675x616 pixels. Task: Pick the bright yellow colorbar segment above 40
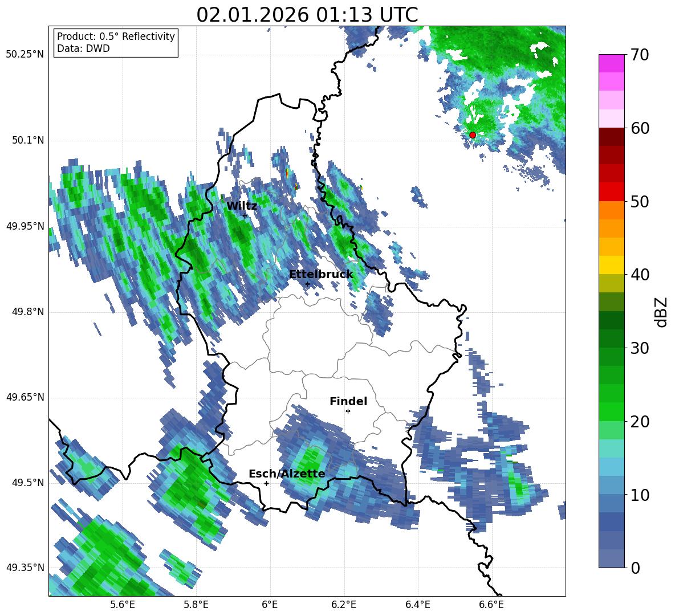(x=611, y=265)
